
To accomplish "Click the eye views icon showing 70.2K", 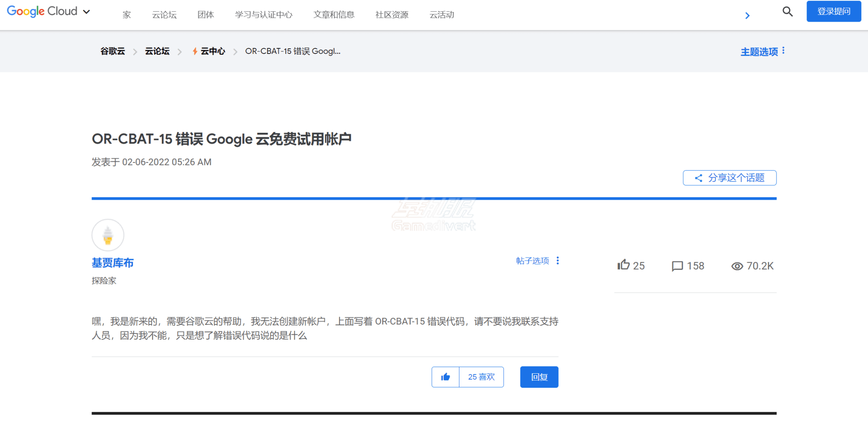I will [737, 266].
